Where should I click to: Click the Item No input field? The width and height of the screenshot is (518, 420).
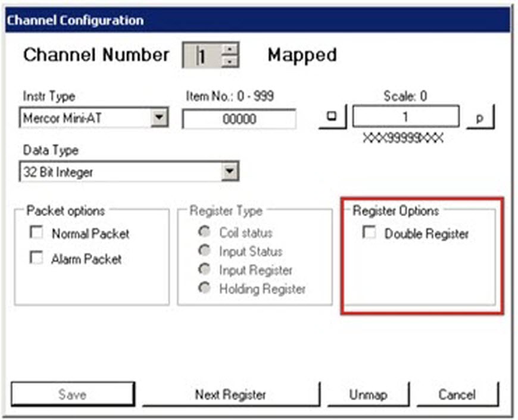(x=238, y=118)
